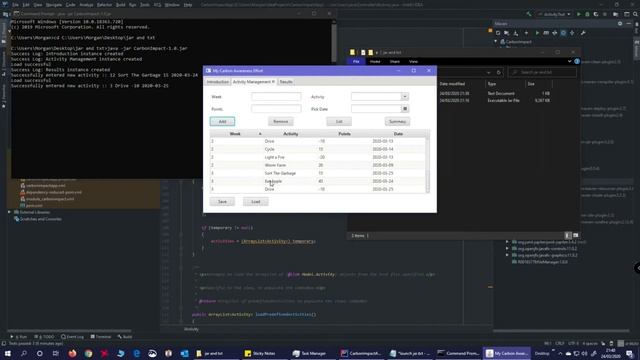This screenshot has width=640, height=360.
Task: Click the Summary button in Carbon app
Action: click(397, 122)
